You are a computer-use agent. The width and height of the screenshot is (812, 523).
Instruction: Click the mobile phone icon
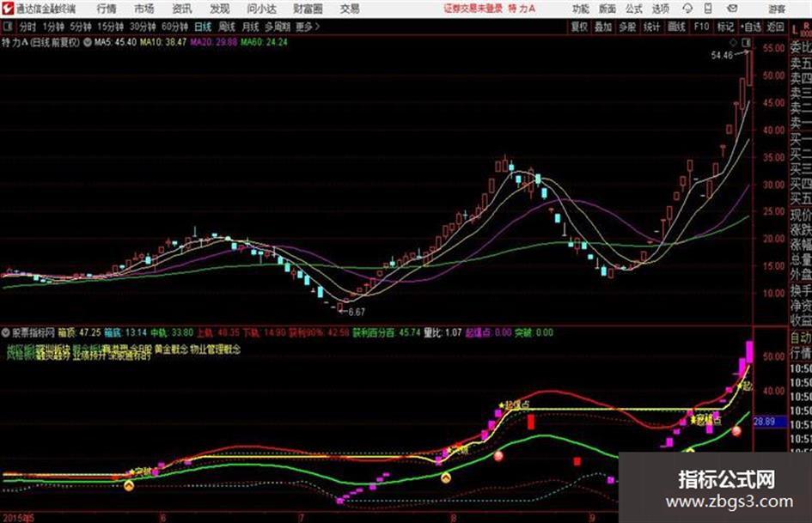pyautogui.click(x=708, y=9)
